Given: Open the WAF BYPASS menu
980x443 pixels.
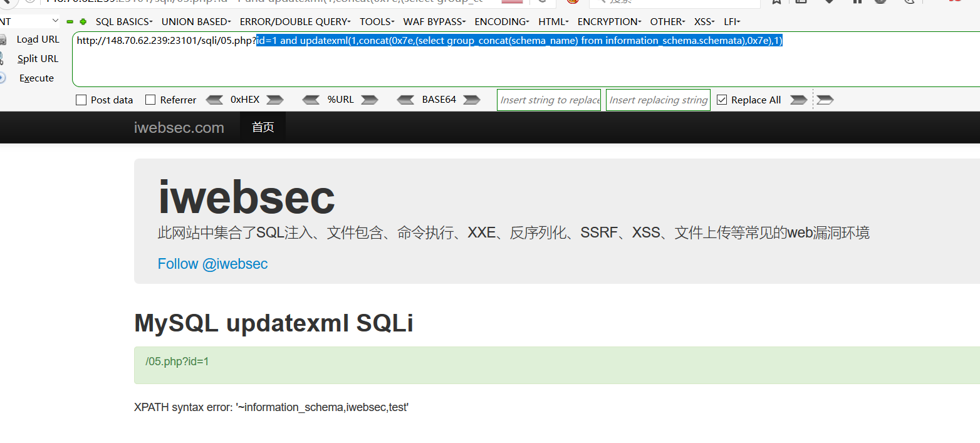Looking at the screenshot, I should 435,22.
